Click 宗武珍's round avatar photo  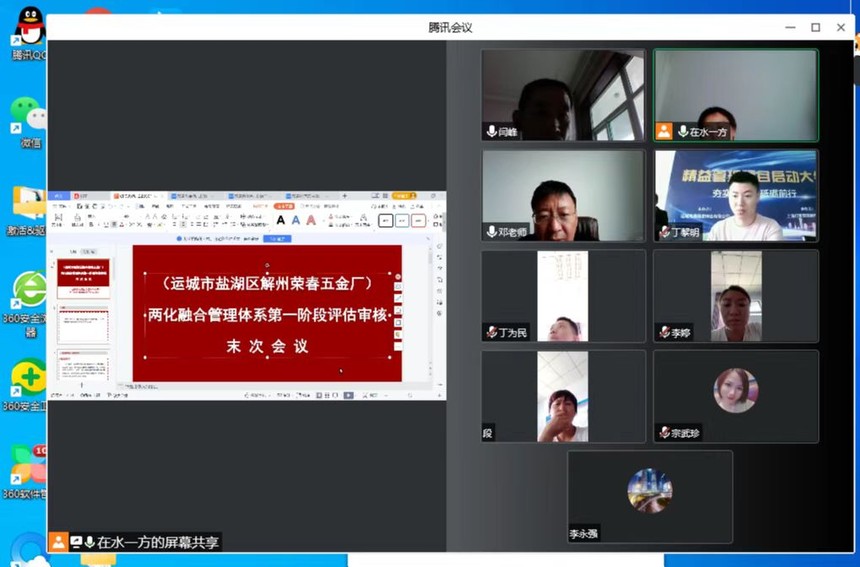tap(735, 390)
